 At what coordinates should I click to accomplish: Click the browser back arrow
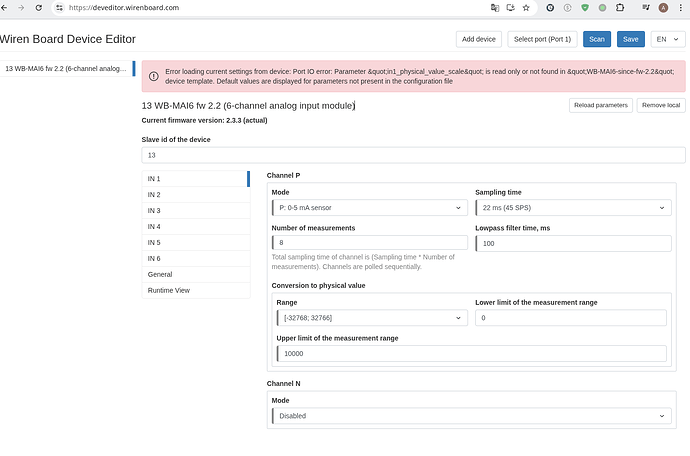(4, 7)
